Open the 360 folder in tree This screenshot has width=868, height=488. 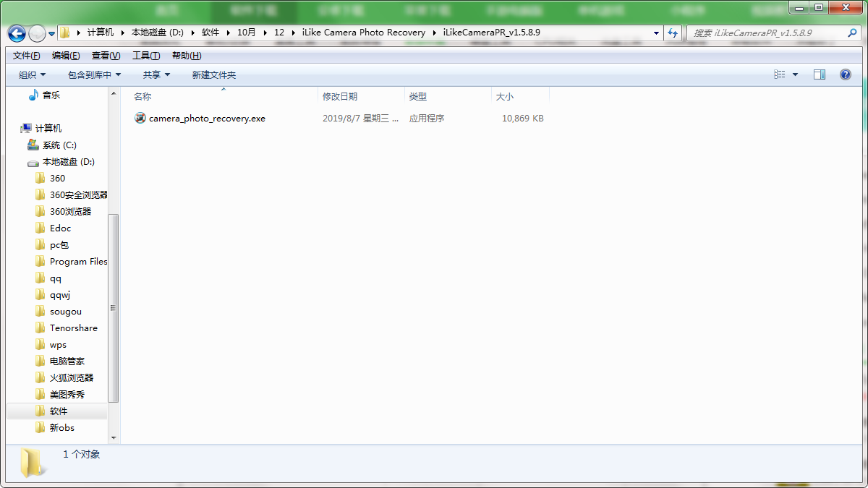click(x=57, y=178)
